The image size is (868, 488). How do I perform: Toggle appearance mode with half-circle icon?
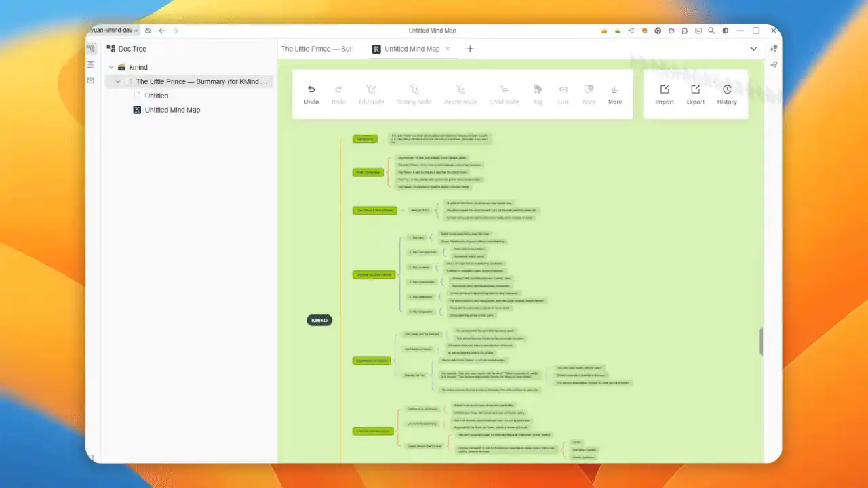click(x=725, y=30)
